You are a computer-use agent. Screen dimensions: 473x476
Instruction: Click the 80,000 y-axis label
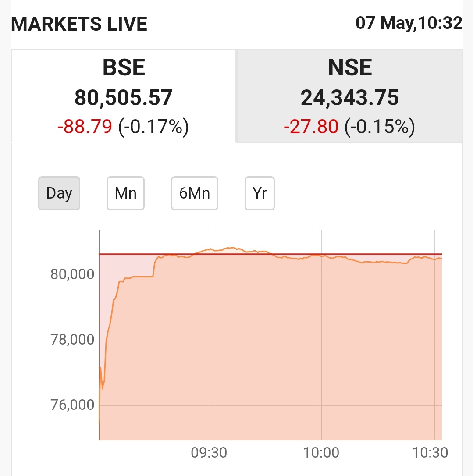[72, 274]
